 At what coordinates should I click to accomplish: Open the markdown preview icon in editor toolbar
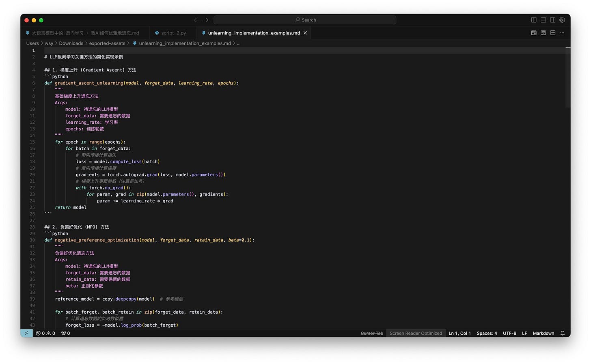[534, 33]
